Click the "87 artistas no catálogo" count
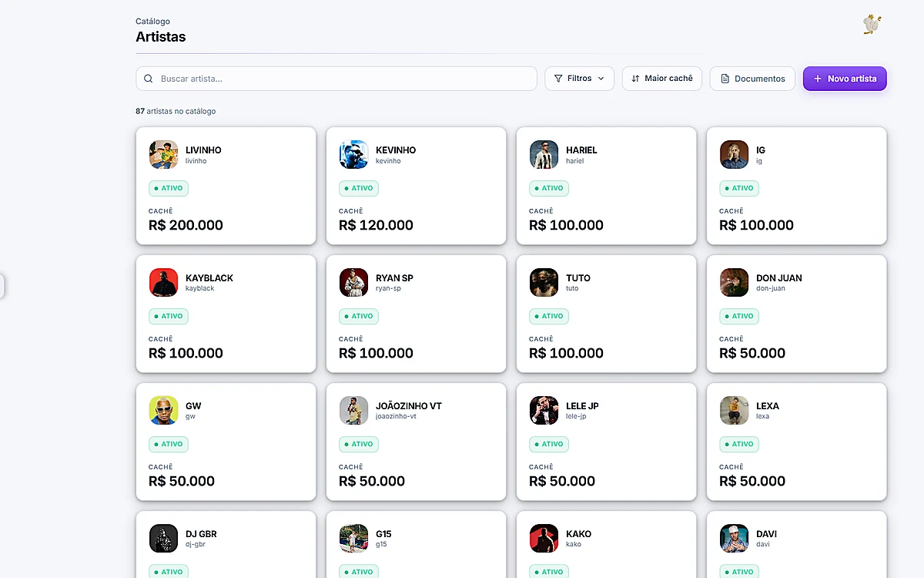 (x=176, y=111)
